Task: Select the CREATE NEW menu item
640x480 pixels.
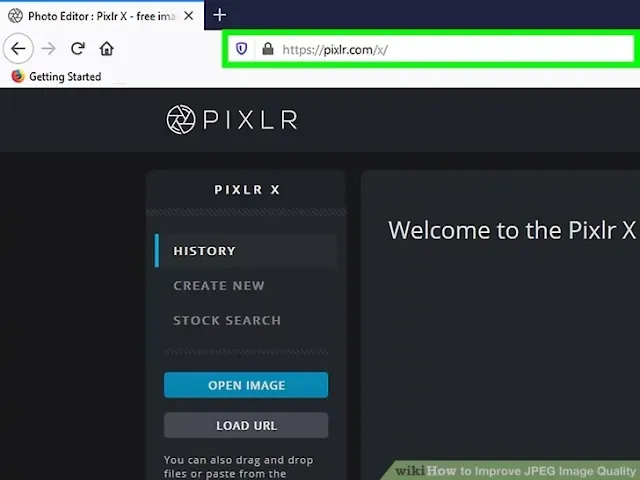Action: (x=219, y=286)
